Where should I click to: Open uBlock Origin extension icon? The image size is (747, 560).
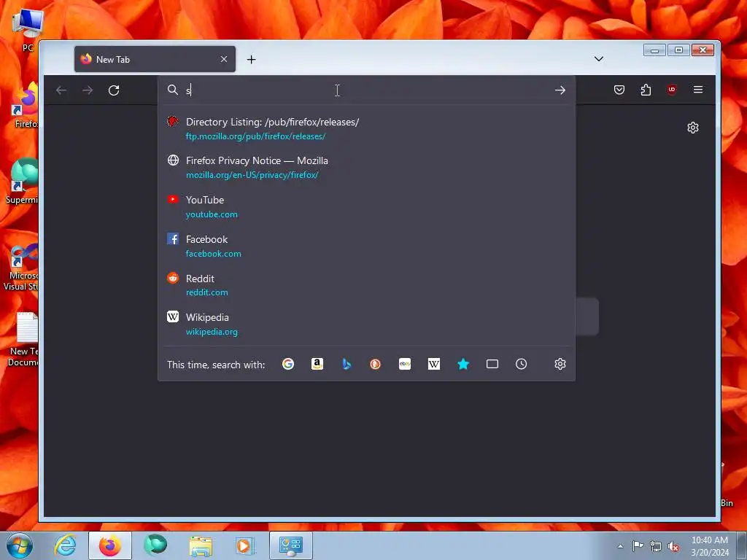pos(672,90)
